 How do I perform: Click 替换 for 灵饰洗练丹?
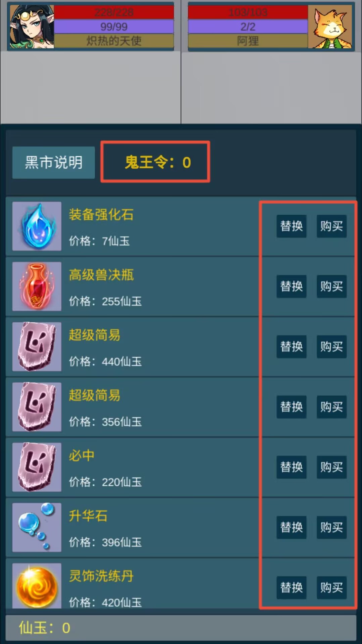coord(291,588)
